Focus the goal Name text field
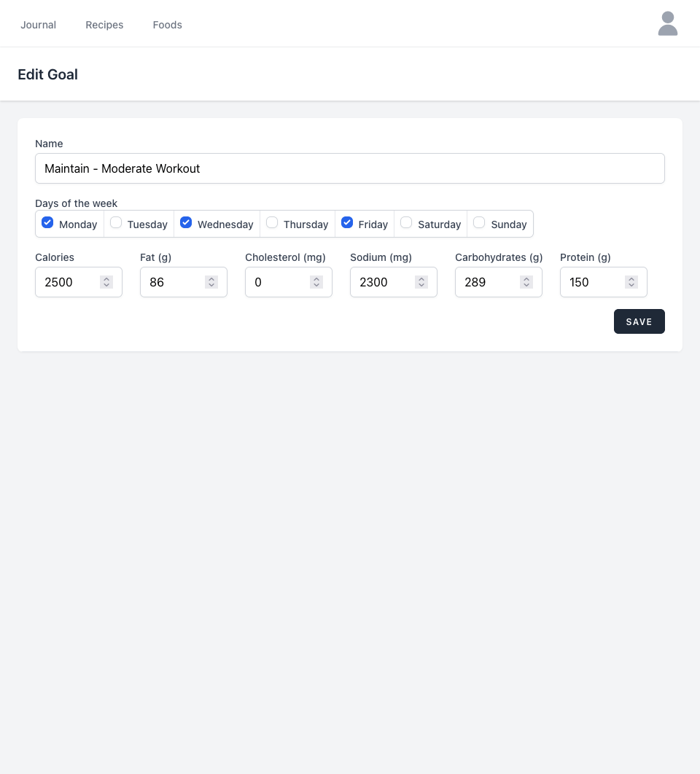Screen dimensions: 700x774 point(350,168)
